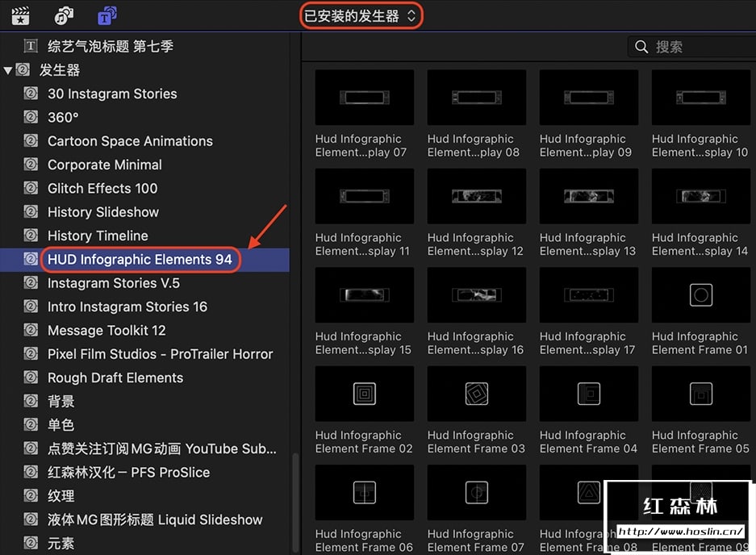756x555 pixels.
Task: Click generator icon beside Message Toolkit 12
Action: (31, 330)
